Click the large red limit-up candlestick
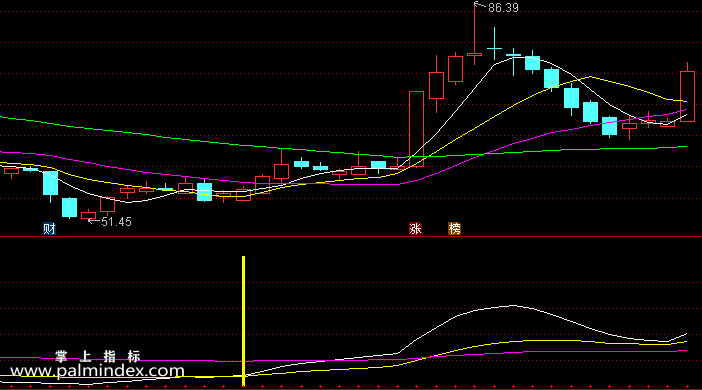 point(416,129)
